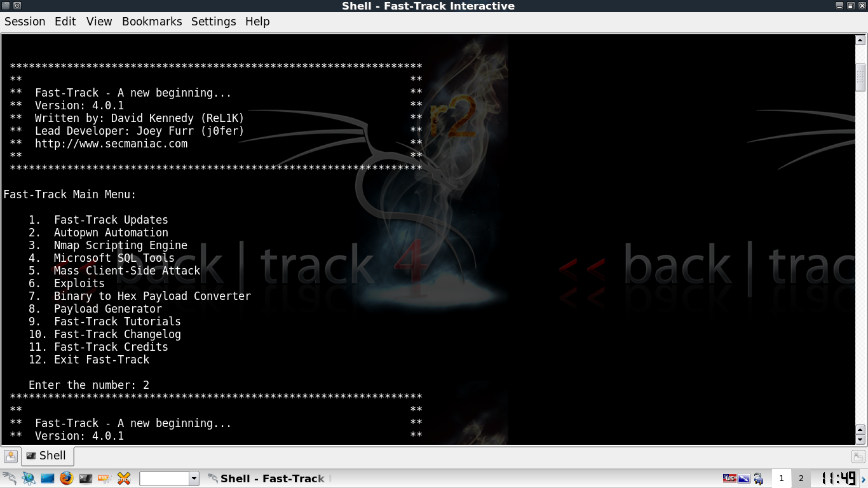Select the Shell - Fast-Track taskbar entry

pos(270,478)
